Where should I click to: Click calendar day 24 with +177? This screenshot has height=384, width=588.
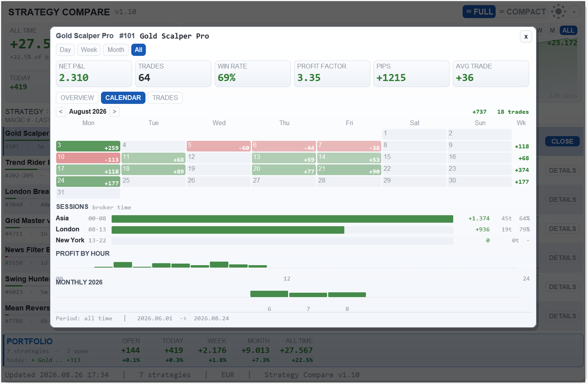coord(88,181)
